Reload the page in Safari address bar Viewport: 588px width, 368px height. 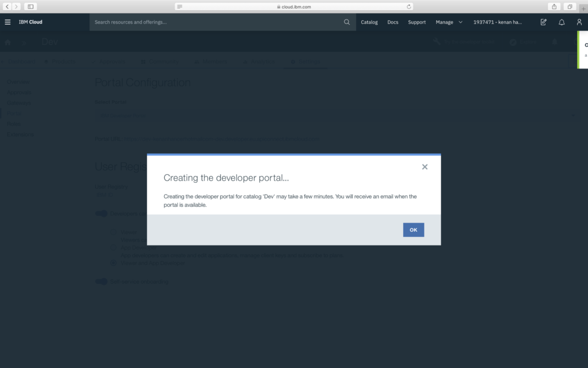point(409,6)
